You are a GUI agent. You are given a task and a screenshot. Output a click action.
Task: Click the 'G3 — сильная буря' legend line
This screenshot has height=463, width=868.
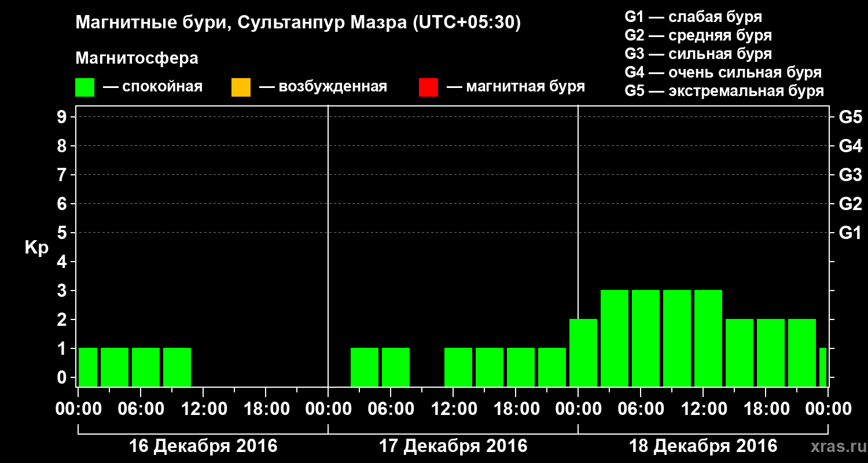(698, 54)
